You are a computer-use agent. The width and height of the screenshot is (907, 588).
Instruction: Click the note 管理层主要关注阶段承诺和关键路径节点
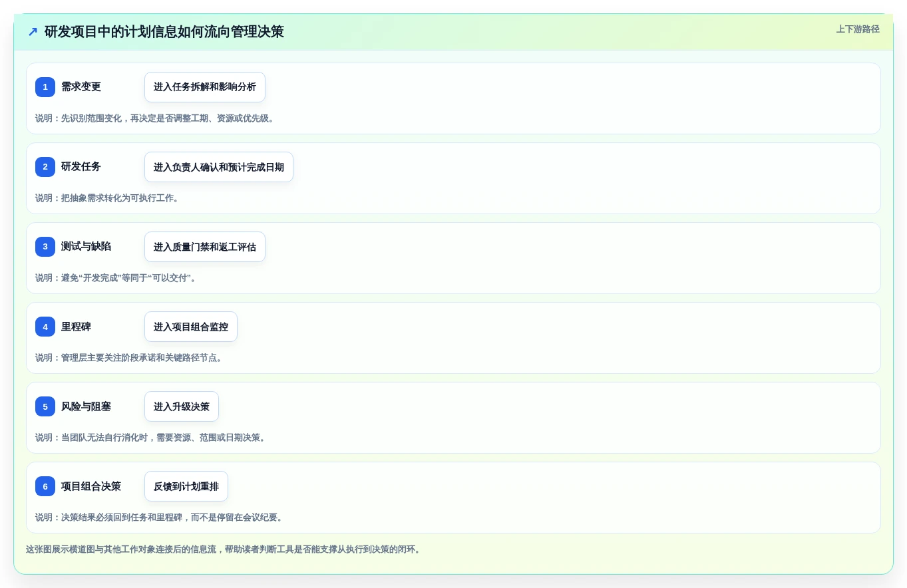(128, 358)
